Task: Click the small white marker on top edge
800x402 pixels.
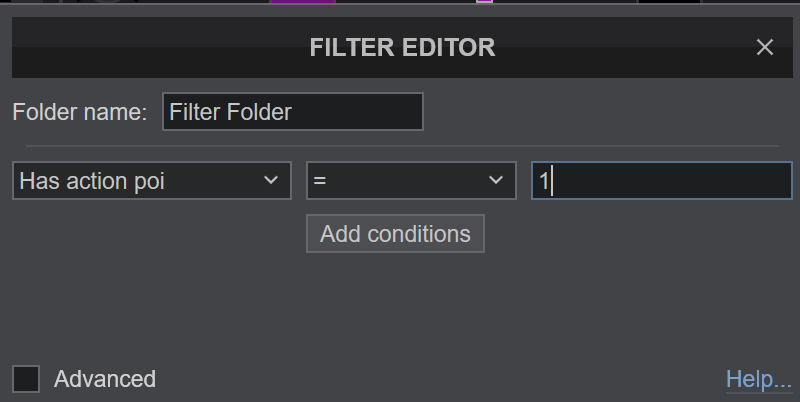Action: [484, 2]
